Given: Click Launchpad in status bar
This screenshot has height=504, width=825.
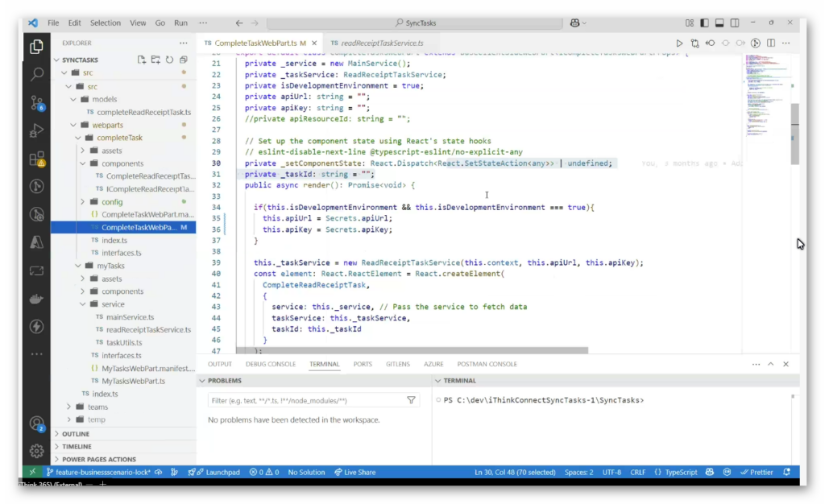Looking at the screenshot, I should pyautogui.click(x=218, y=472).
